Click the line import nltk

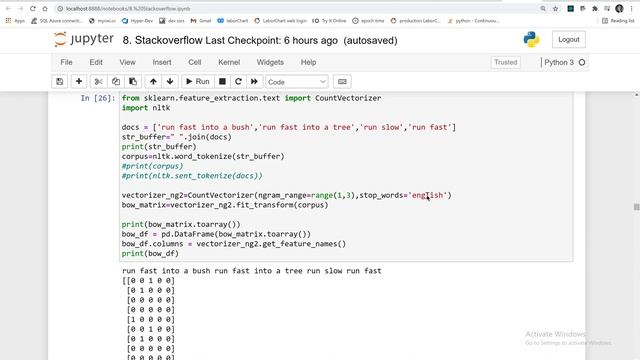point(146,108)
